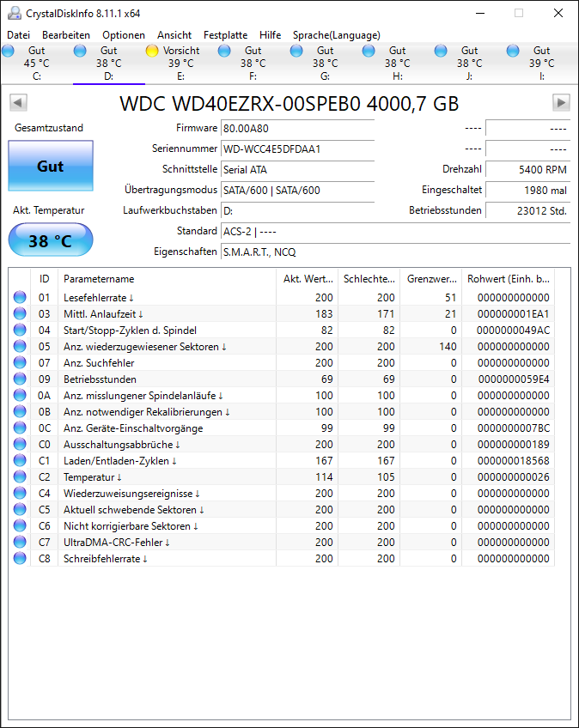Image resolution: width=579 pixels, height=728 pixels.
Task: Select the Betriebsstunden parameter in attribute list
Action: click(100, 379)
